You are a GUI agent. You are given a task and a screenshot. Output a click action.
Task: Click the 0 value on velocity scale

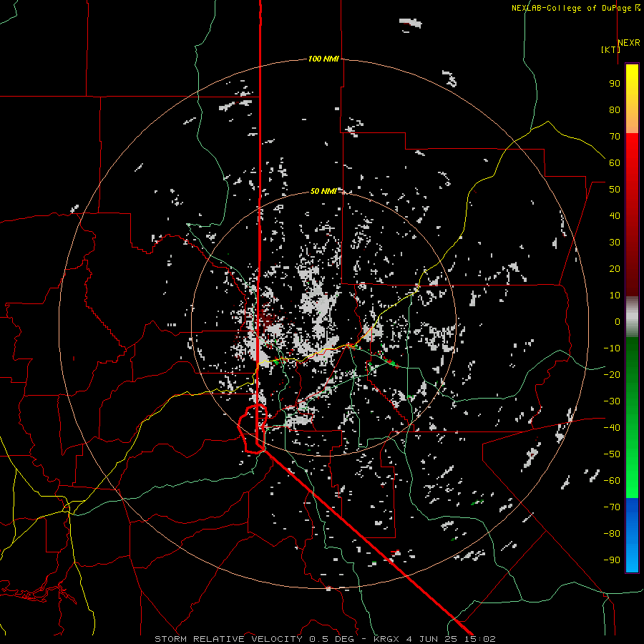(618, 321)
